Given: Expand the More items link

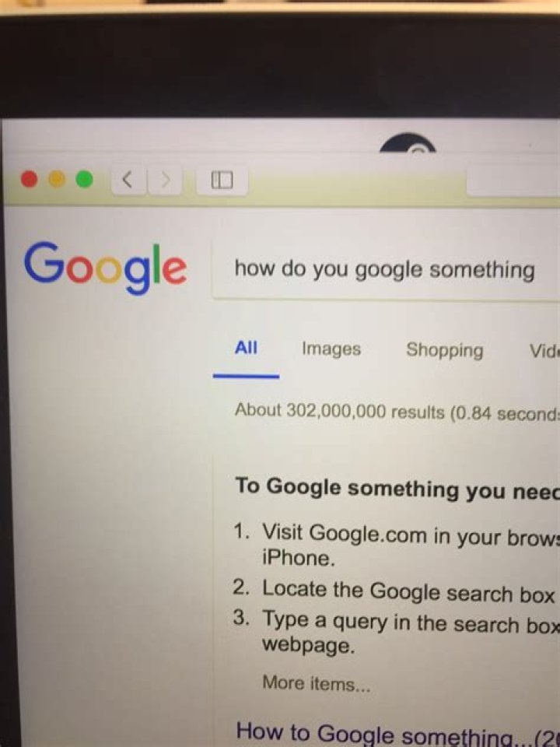Looking at the screenshot, I should 317,683.
